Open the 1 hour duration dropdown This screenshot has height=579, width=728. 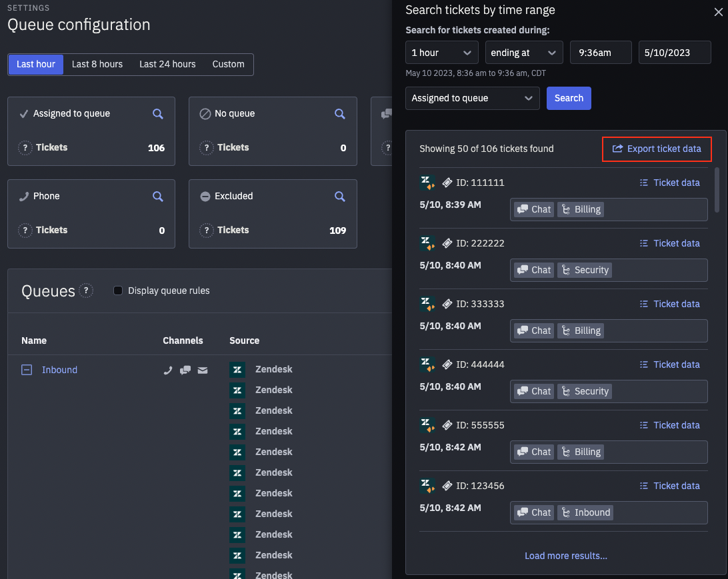441,53
